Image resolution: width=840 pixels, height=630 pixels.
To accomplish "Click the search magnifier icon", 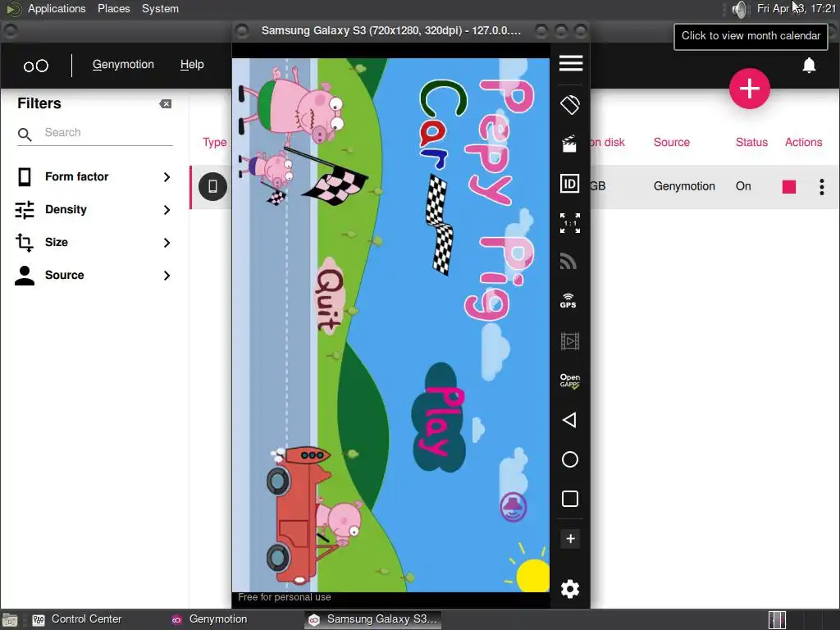I will [25, 135].
